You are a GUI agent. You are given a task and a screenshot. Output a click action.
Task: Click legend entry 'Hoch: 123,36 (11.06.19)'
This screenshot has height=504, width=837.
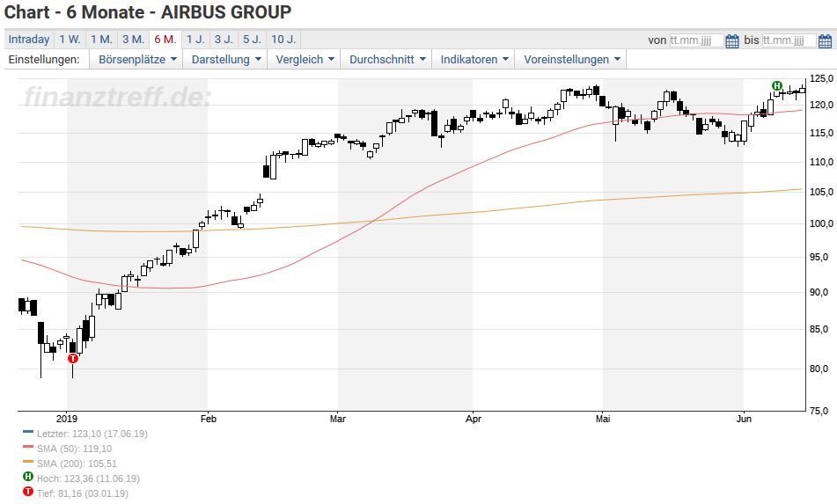click(x=88, y=479)
